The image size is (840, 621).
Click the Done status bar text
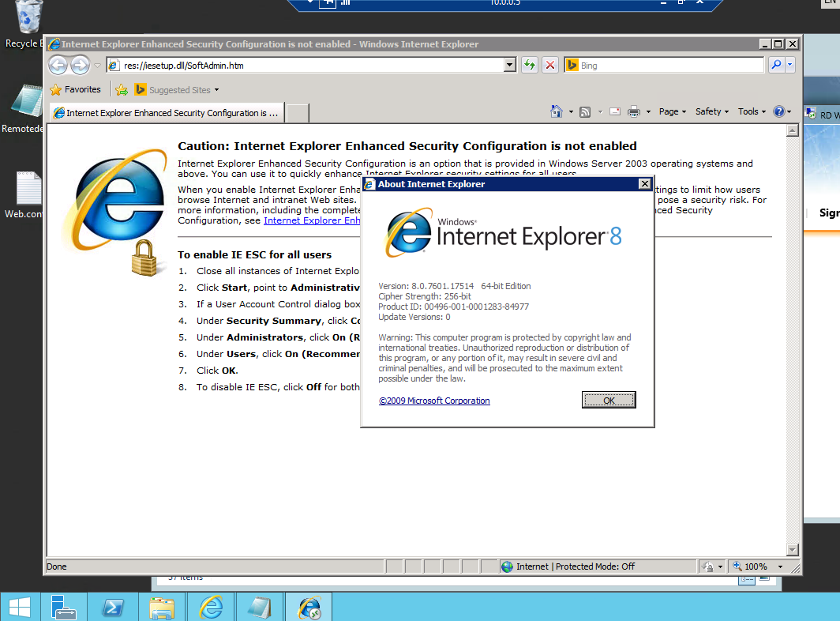tap(57, 566)
